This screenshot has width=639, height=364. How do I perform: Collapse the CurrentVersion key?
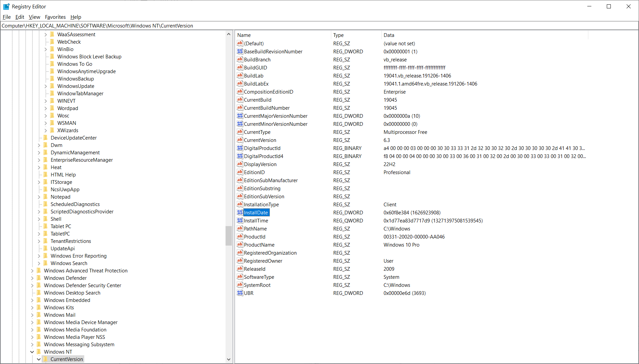39,359
